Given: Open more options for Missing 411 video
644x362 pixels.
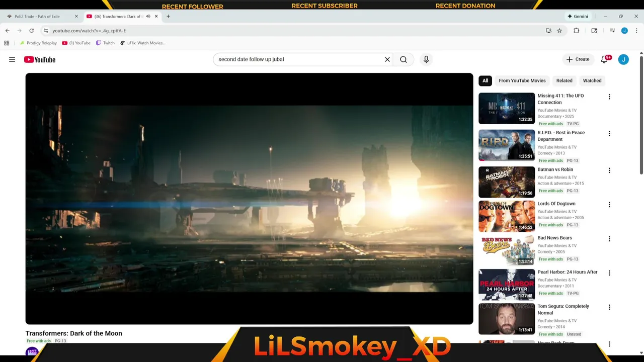Looking at the screenshot, I should click(x=609, y=97).
